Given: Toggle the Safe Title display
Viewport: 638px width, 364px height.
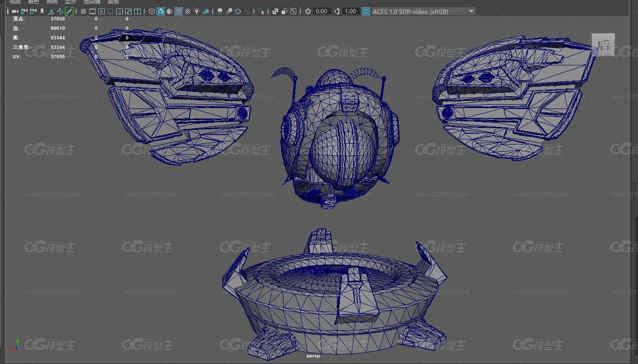Looking at the screenshot, I should (x=137, y=11).
